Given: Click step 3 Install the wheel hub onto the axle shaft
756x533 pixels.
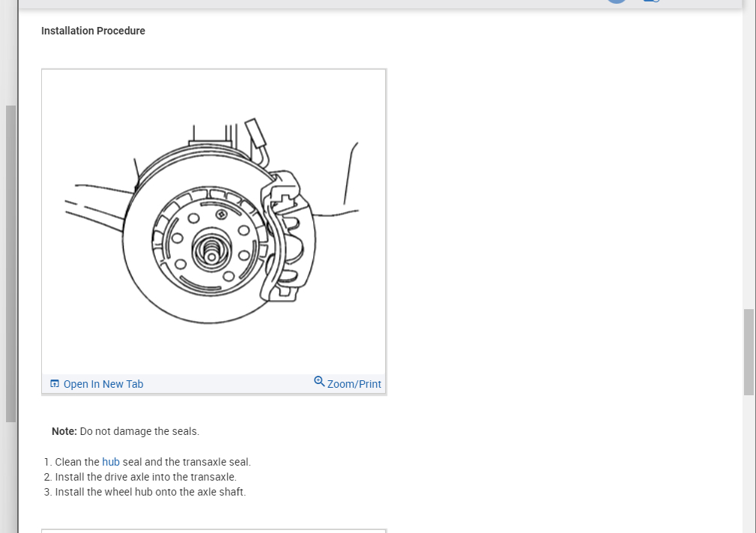Looking at the screenshot, I should (151, 492).
